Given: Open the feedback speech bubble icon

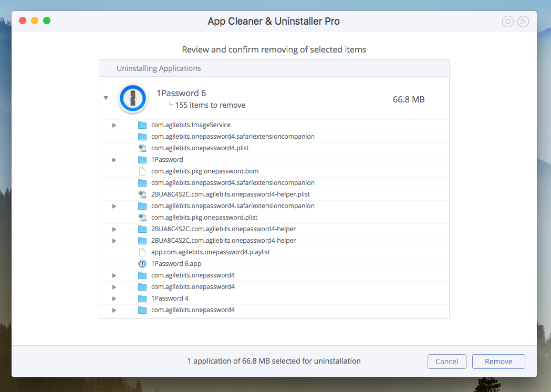Looking at the screenshot, I should [508, 22].
